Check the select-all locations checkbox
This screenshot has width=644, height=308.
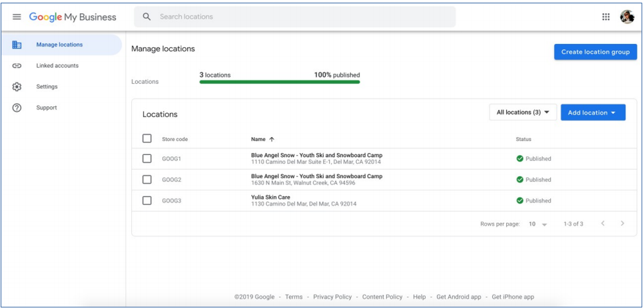point(147,138)
